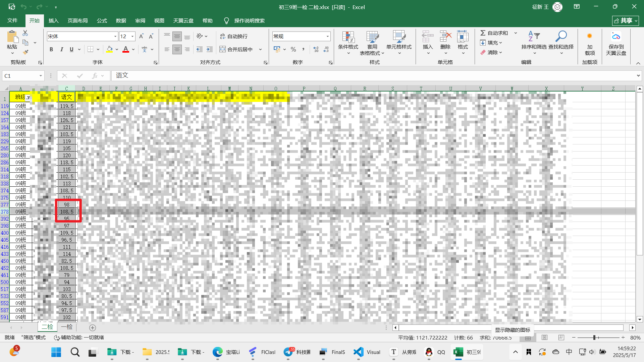Click the Format Painter brush icon
The height and width of the screenshot is (362, 644).
coord(25,52)
